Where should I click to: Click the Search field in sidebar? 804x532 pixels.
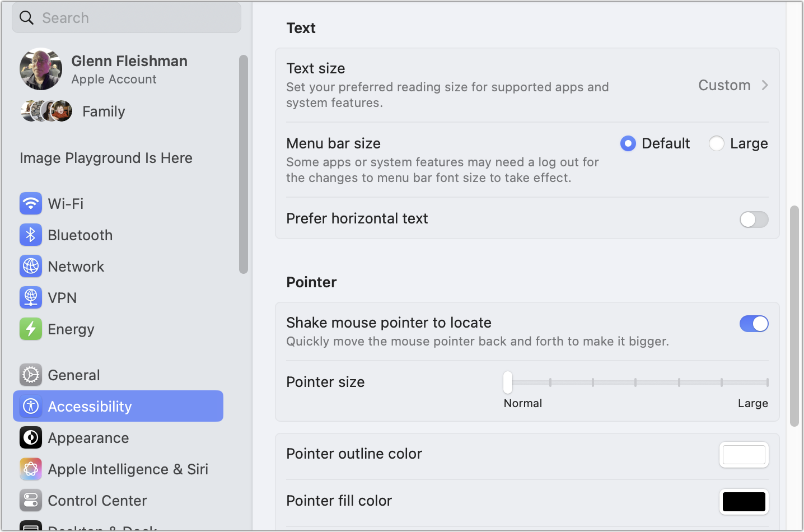tap(127, 18)
